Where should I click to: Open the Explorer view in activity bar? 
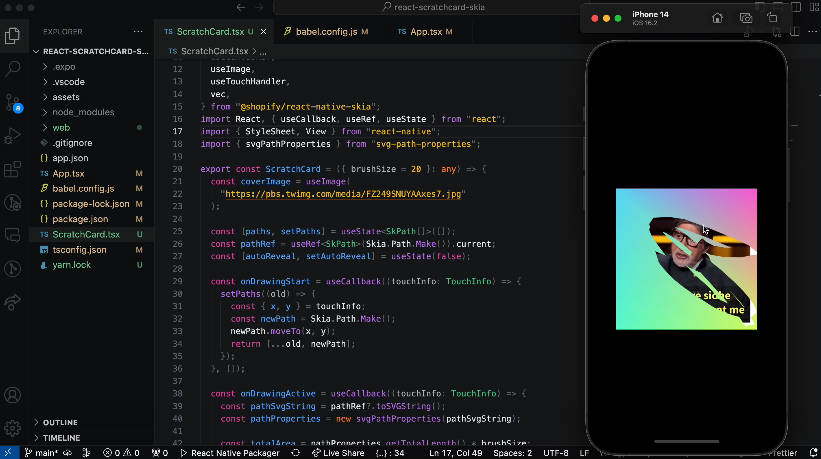tap(13, 36)
